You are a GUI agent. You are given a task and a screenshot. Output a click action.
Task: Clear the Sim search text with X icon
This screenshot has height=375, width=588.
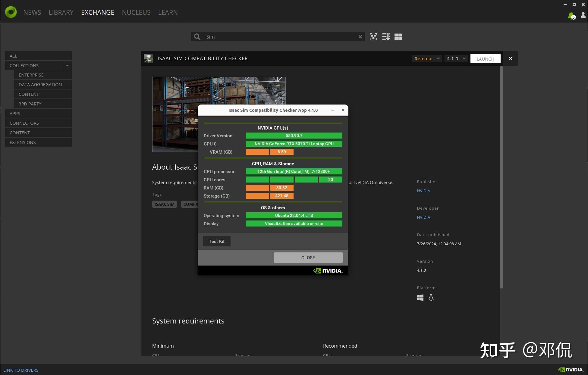pyautogui.click(x=360, y=37)
